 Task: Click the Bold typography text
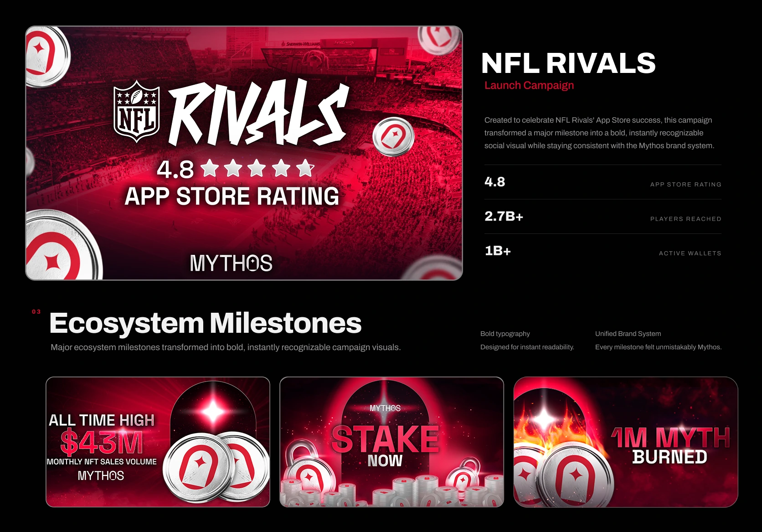(505, 334)
